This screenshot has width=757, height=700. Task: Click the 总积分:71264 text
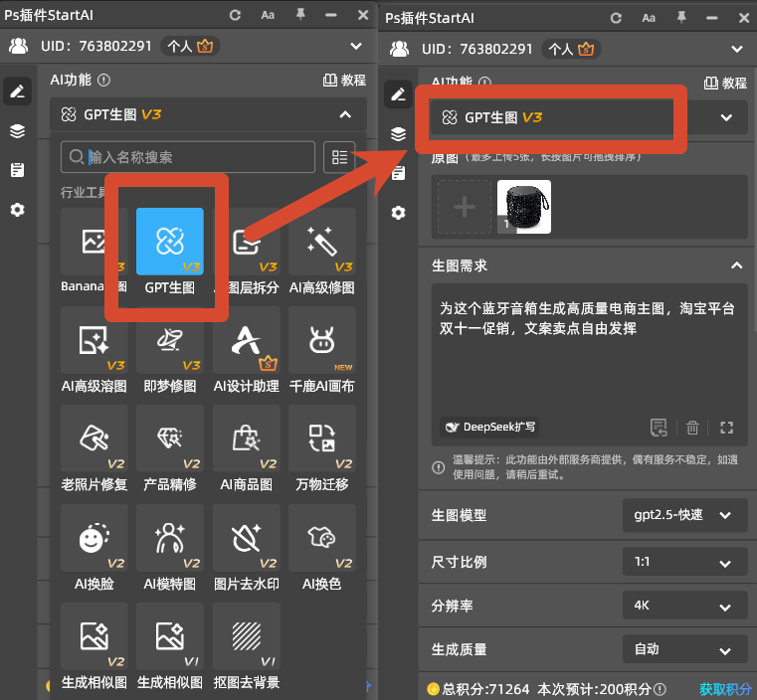click(485, 689)
